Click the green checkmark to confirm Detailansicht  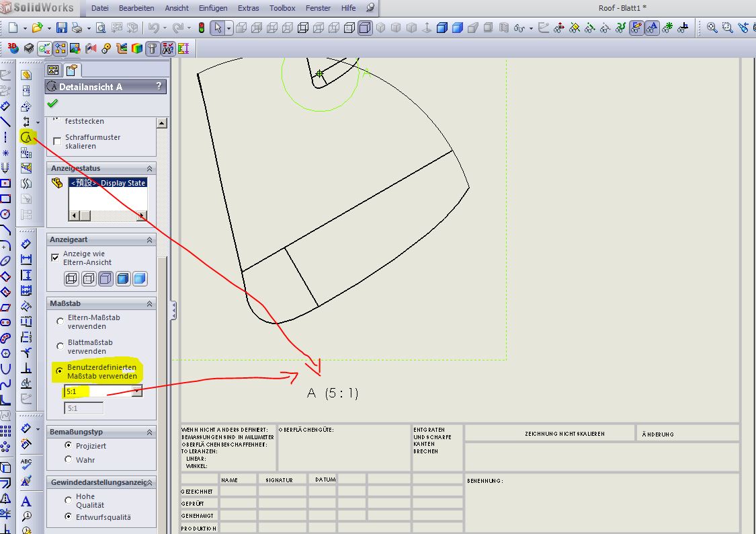[x=53, y=104]
